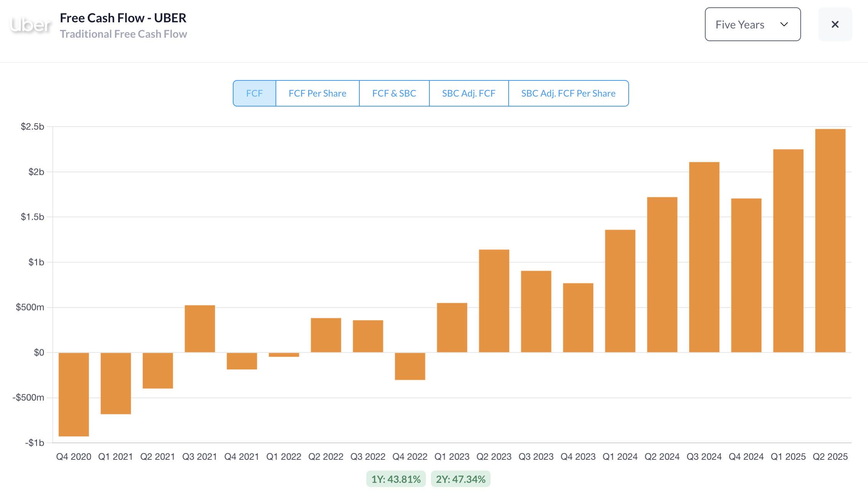
Task: Click the Q3 2021 bar
Action: click(x=200, y=329)
